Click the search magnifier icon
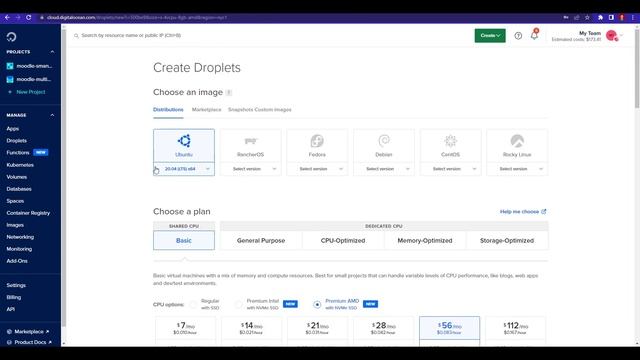Screen dimensions: 640x360 pyautogui.click(x=76, y=36)
